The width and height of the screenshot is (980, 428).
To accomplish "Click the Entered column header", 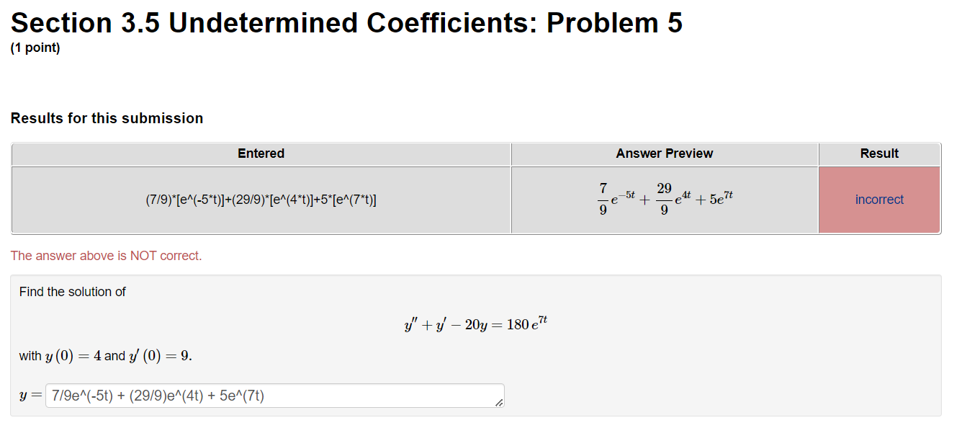I will pos(261,153).
